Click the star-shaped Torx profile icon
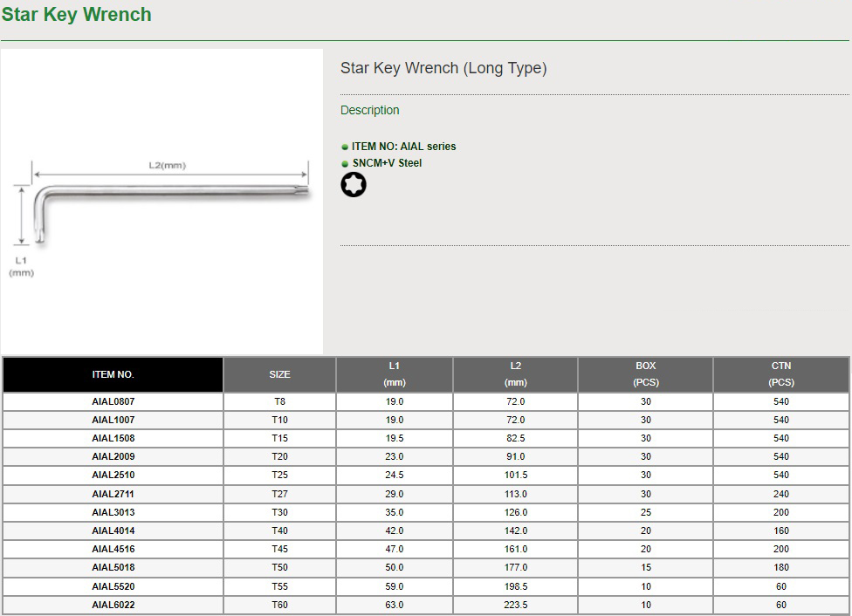This screenshot has width=852, height=616. 354,185
